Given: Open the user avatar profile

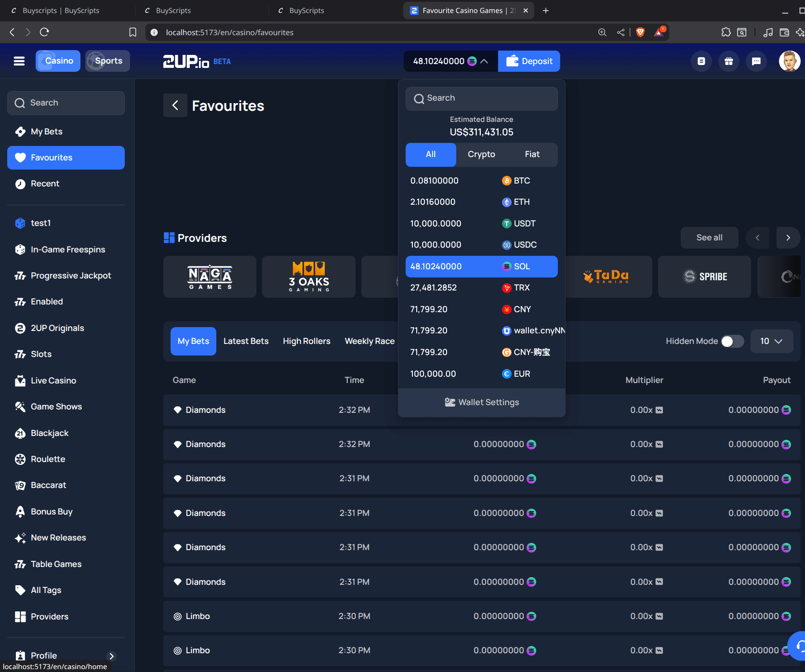Looking at the screenshot, I should (x=789, y=61).
